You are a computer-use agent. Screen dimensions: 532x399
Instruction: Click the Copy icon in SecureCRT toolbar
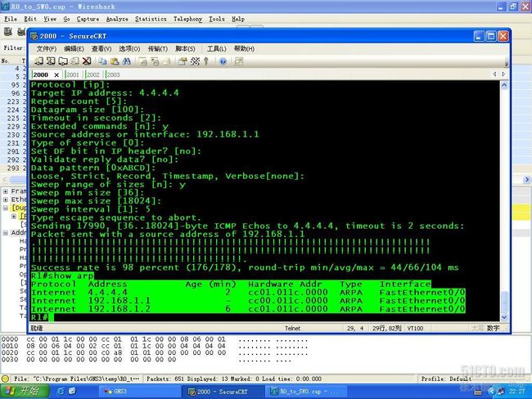(x=103, y=61)
